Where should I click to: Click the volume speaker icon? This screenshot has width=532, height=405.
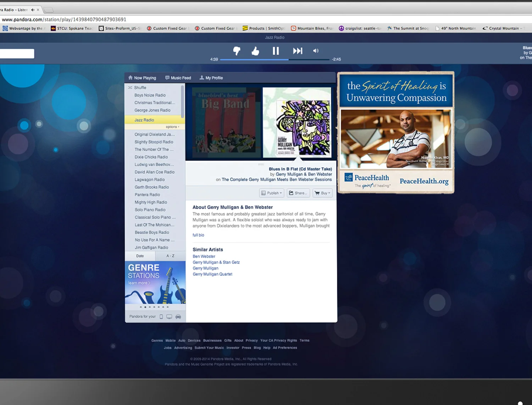tap(316, 51)
